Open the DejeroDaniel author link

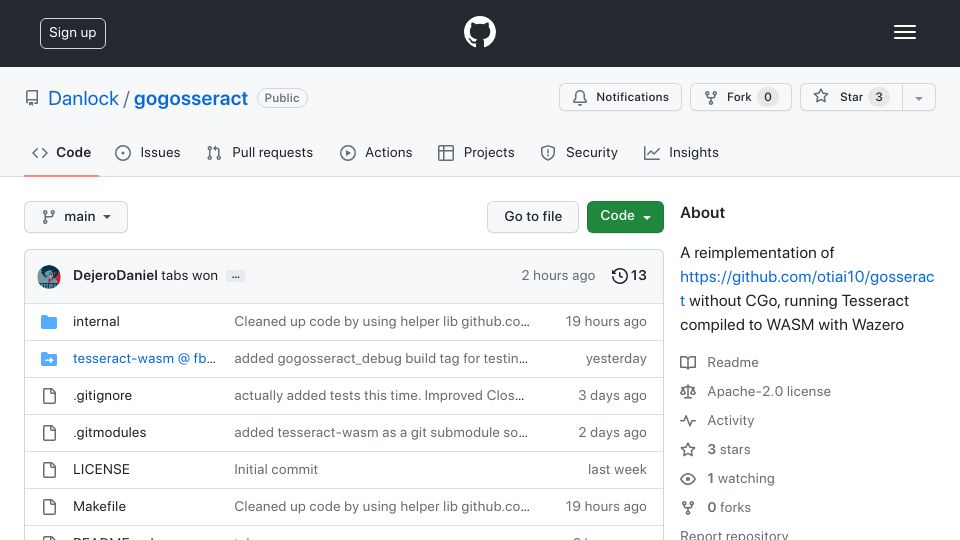[115, 276]
